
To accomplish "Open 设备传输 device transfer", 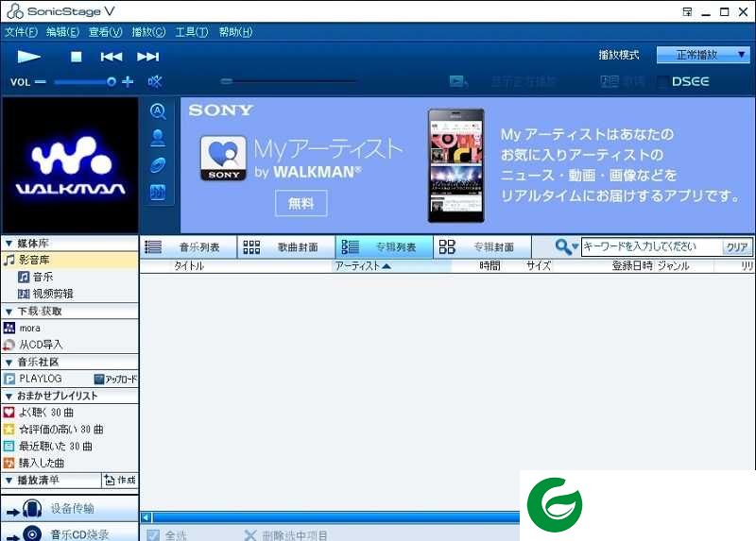I will point(70,508).
